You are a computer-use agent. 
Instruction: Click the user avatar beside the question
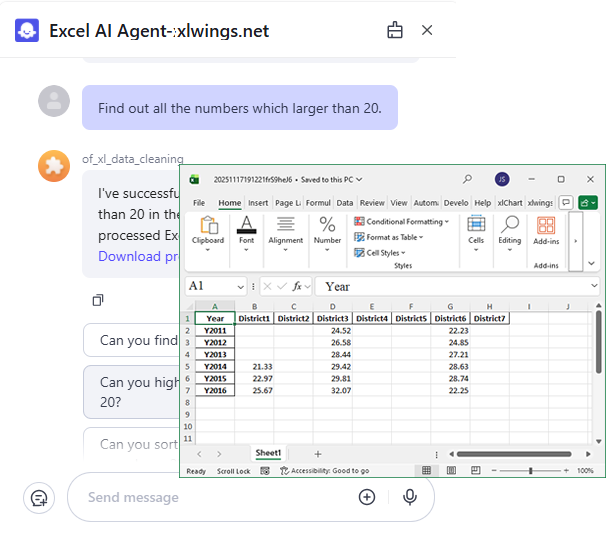(54, 101)
